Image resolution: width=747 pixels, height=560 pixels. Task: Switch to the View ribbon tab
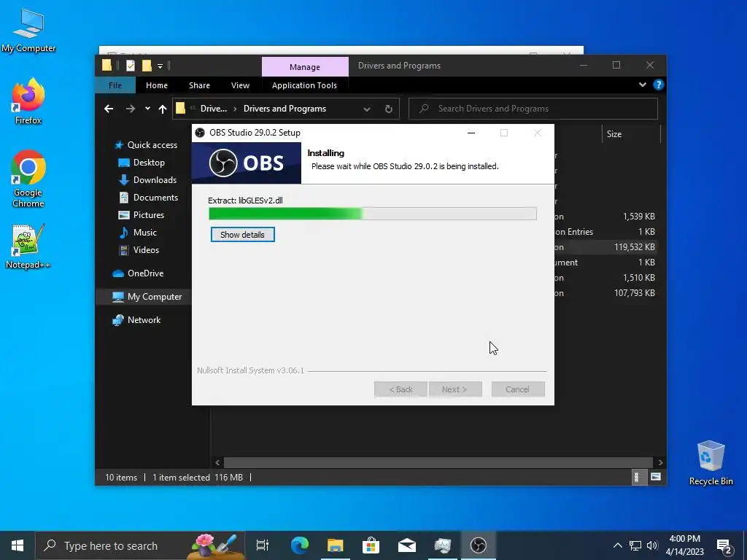click(240, 85)
